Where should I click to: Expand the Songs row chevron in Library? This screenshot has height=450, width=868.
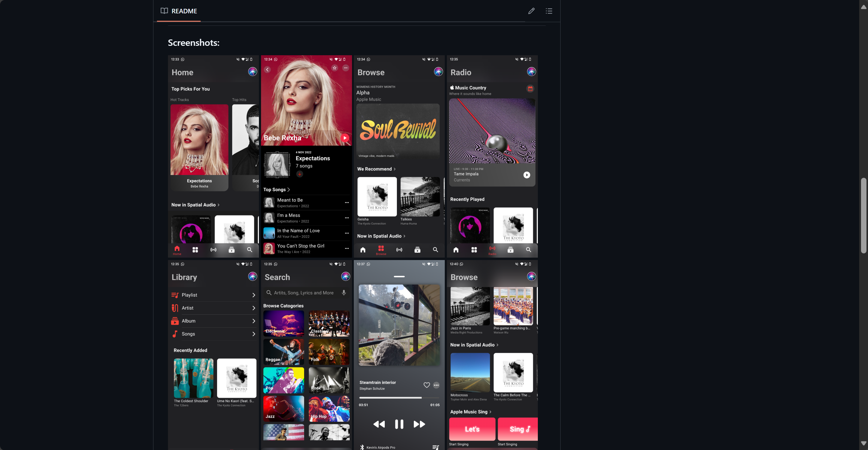tap(253, 334)
